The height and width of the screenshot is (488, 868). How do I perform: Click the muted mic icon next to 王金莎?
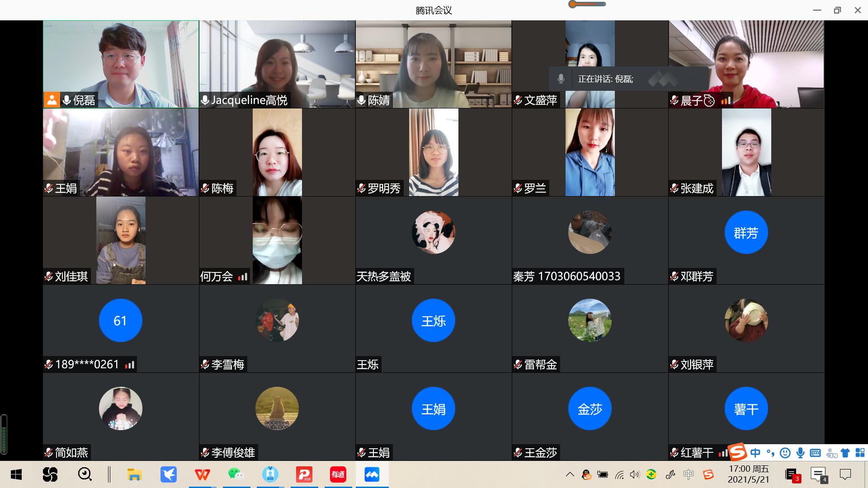point(518,452)
